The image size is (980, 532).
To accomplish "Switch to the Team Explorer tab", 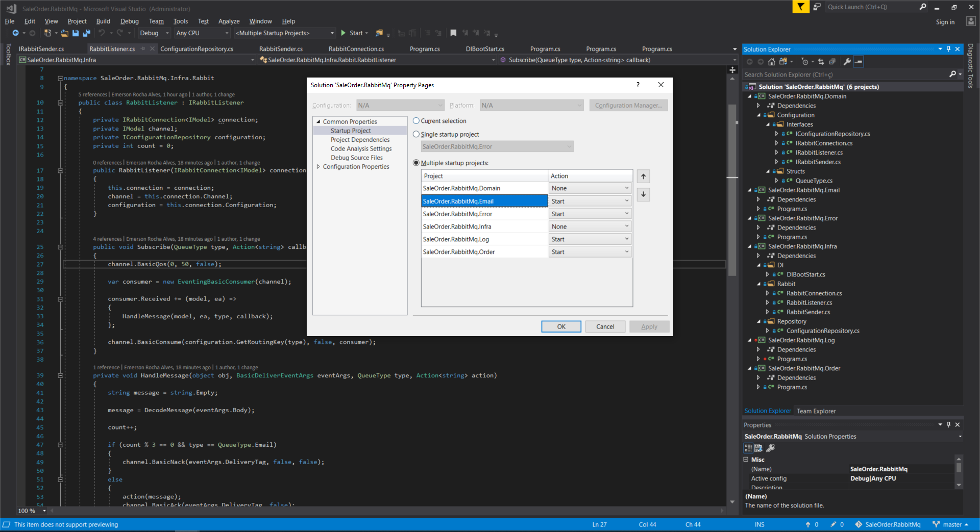I will coord(816,411).
